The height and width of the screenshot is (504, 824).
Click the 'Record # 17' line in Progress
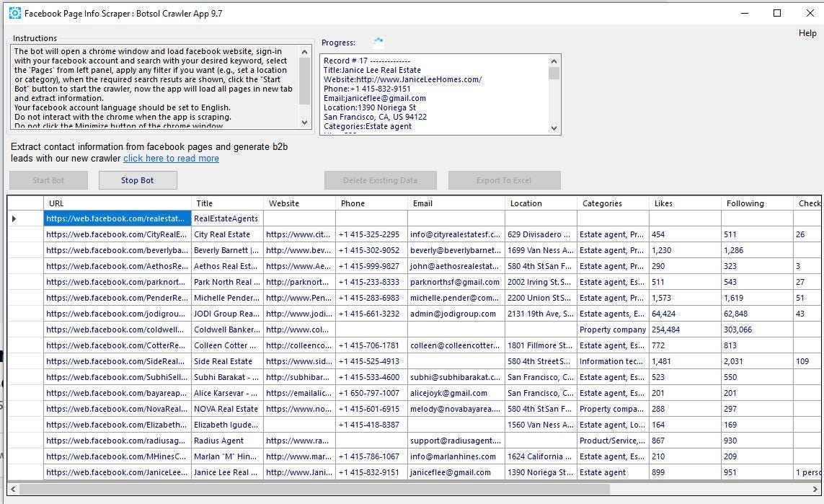click(367, 61)
